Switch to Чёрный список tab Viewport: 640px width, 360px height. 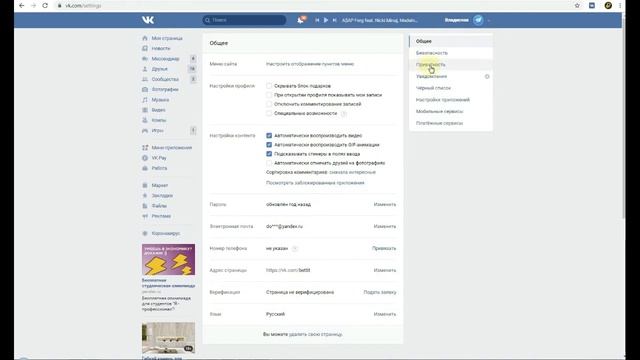(x=451, y=88)
